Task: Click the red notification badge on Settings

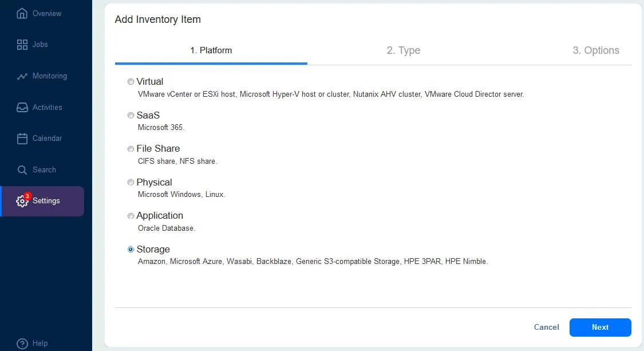Action: 27,195
